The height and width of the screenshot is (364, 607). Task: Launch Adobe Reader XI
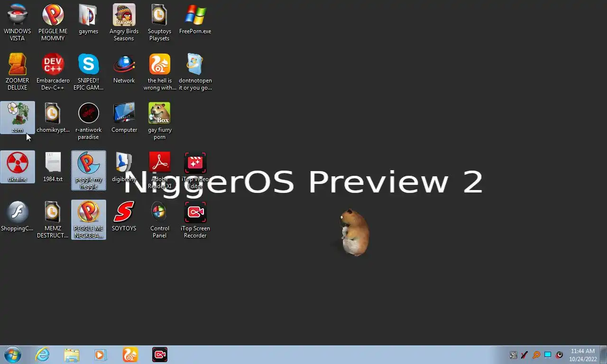[x=159, y=170]
